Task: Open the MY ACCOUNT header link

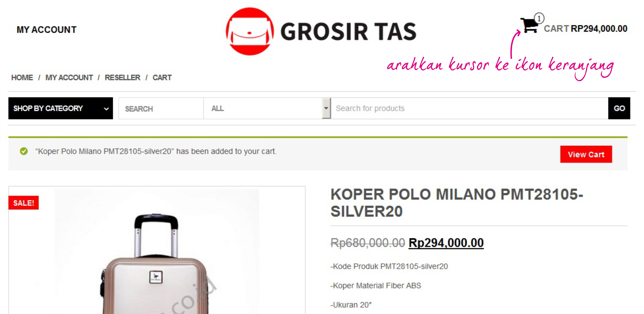Action: point(46,30)
